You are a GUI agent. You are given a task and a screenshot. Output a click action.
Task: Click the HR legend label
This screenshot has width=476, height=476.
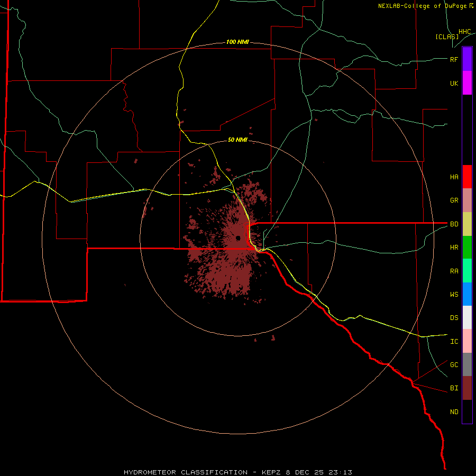[454, 248]
